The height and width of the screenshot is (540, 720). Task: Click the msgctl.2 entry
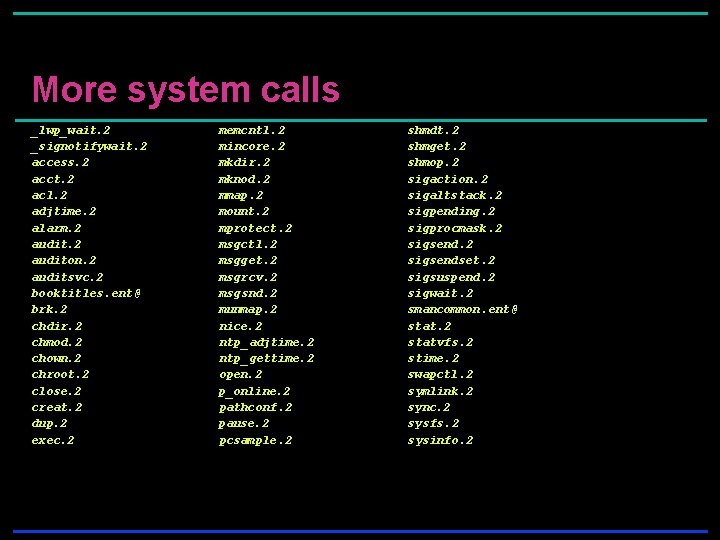pos(248,245)
